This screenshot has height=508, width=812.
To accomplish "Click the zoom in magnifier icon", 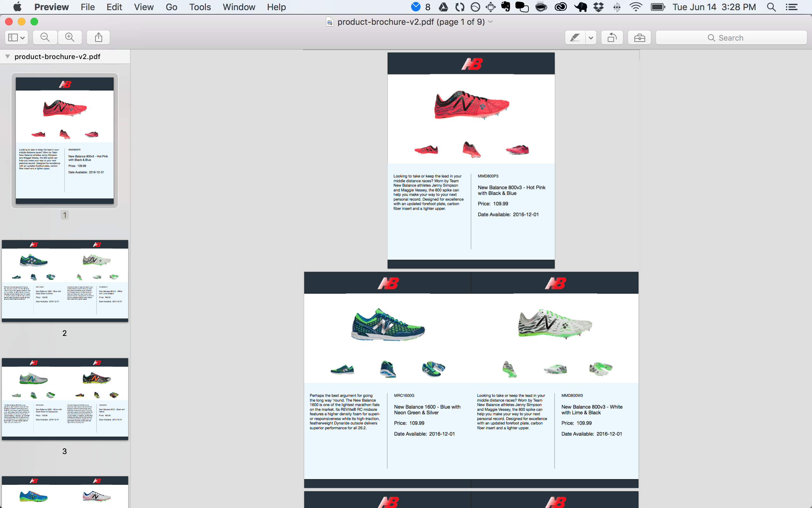I will [x=70, y=38].
